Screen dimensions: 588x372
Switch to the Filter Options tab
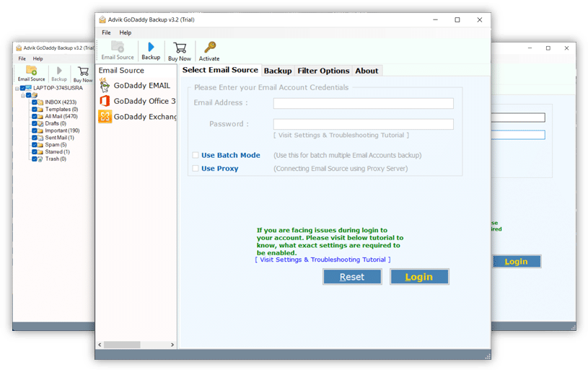point(323,71)
